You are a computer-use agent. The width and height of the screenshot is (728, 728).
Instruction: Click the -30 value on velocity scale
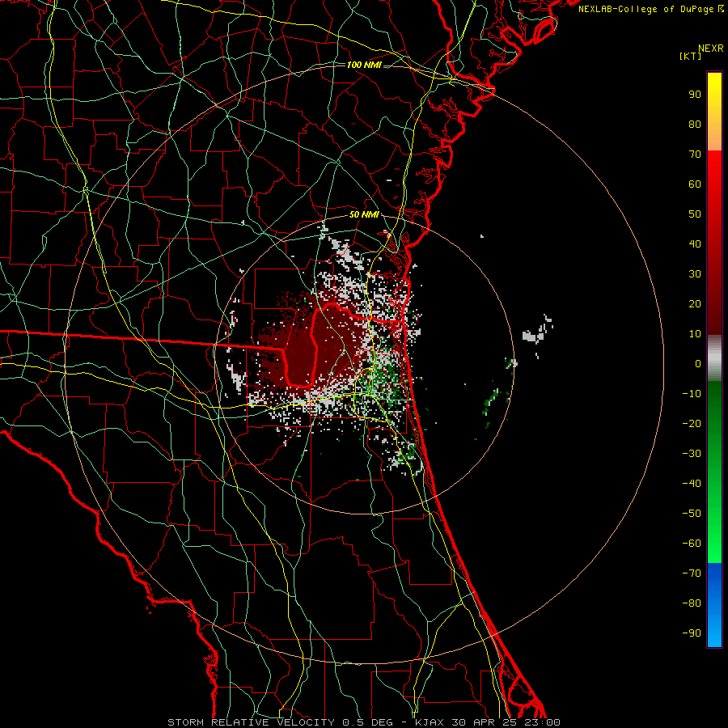coord(692,454)
